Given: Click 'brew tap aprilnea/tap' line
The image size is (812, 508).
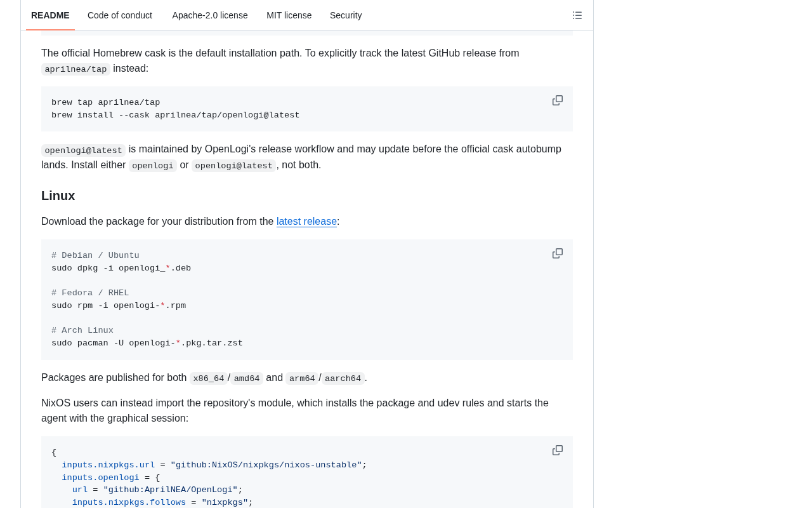Looking at the screenshot, I should [106, 103].
